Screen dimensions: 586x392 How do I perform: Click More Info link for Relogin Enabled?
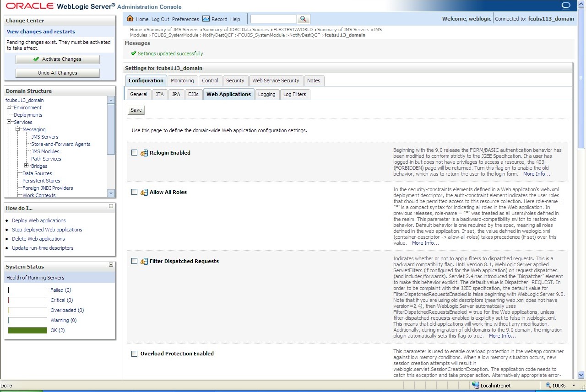537,174
